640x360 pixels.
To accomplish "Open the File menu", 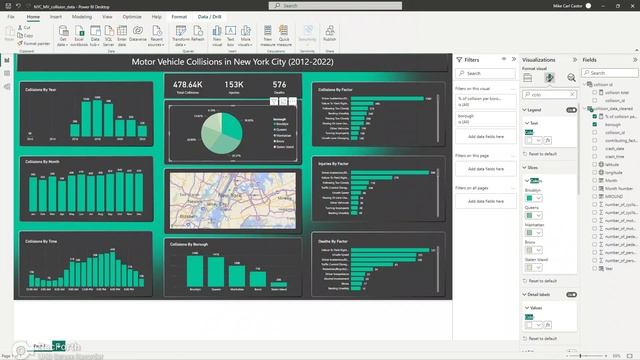I will coord(11,17).
